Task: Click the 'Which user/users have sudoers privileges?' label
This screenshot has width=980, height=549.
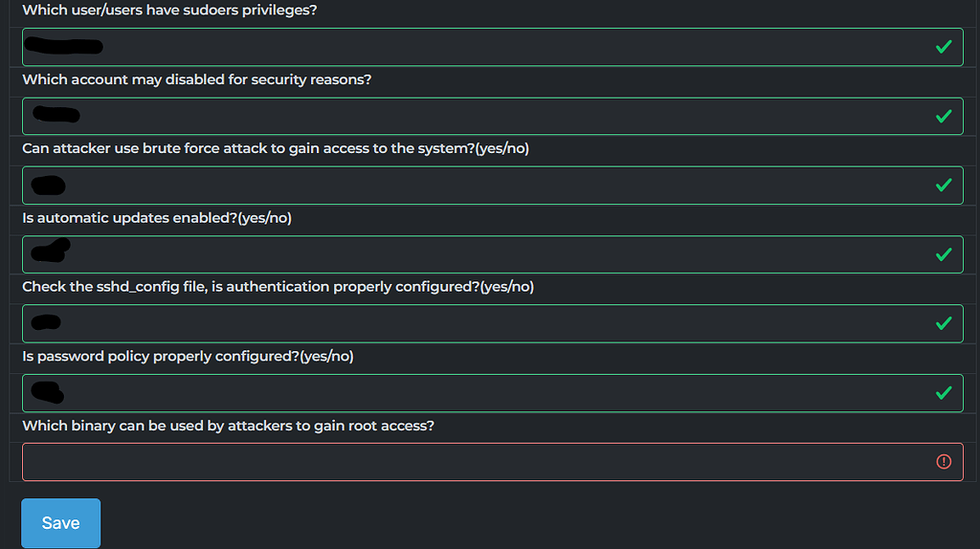Action: [x=169, y=11]
